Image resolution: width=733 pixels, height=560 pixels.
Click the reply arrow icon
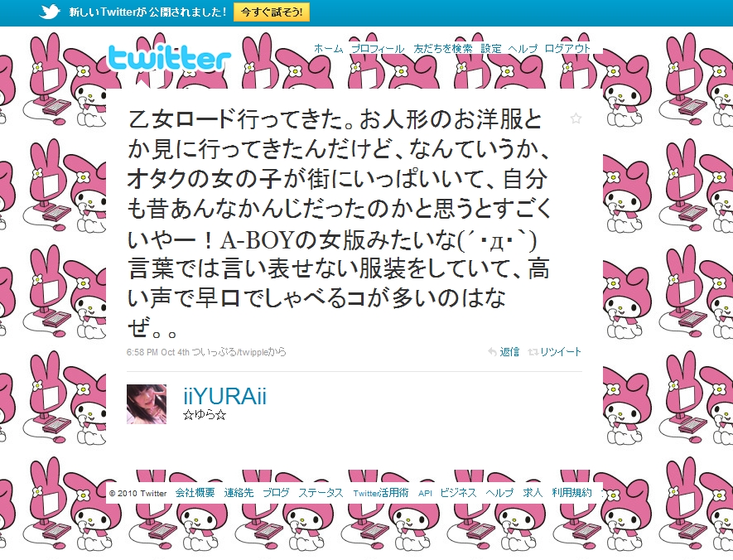[492, 352]
